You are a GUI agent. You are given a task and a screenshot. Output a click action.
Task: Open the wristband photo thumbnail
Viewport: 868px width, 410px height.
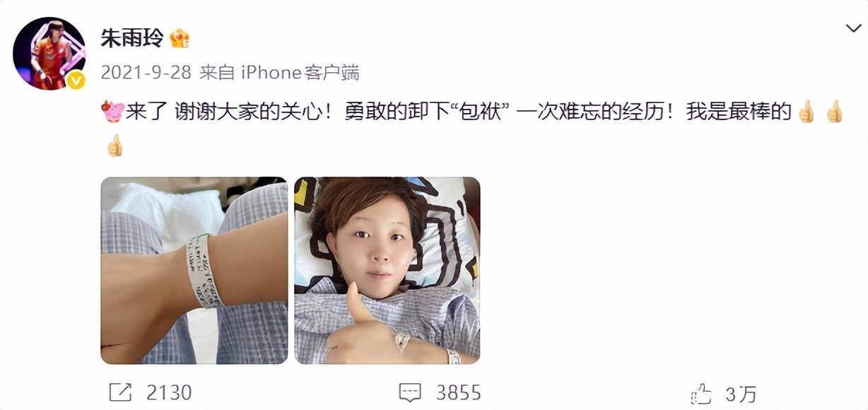[x=194, y=271]
